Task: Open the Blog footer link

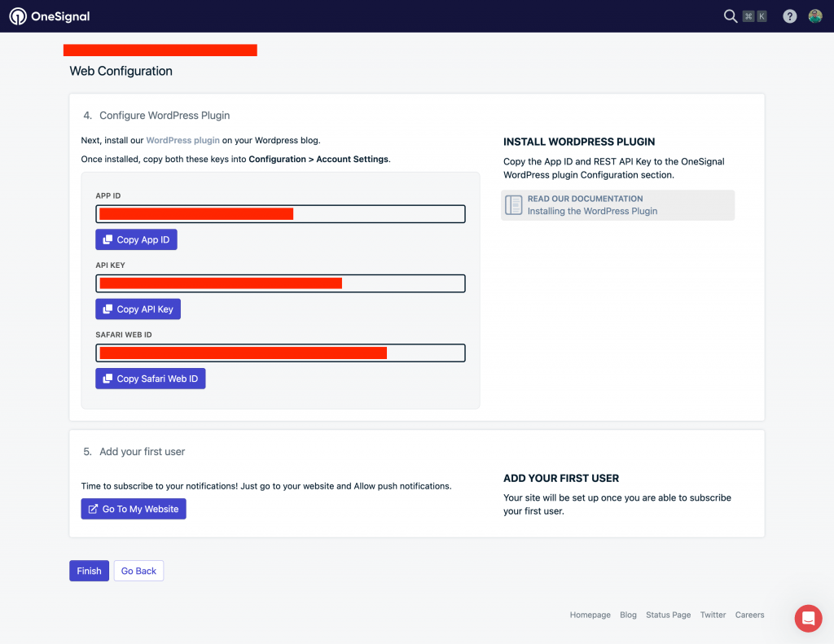Action: (628, 615)
